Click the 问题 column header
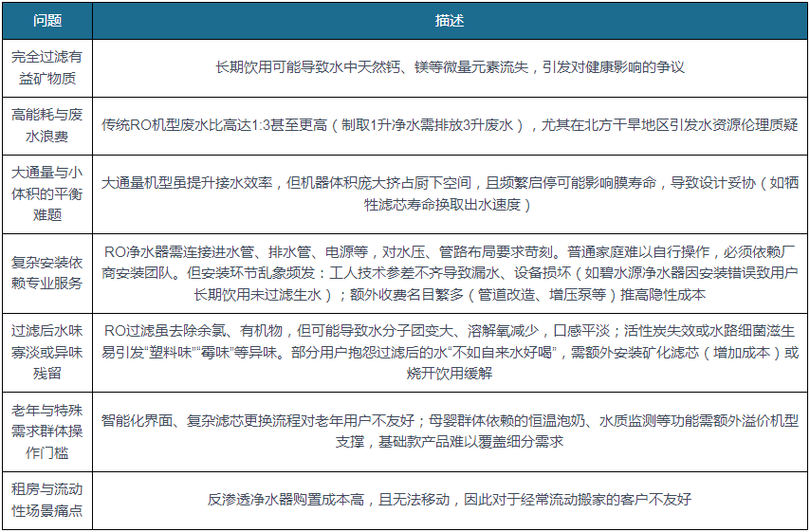This screenshot has width=810, height=532. pos(47,21)
